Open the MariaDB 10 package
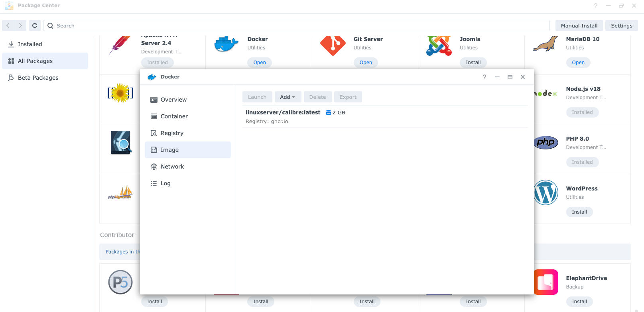Viewport: 644px width, 312px height. point(578,63)
